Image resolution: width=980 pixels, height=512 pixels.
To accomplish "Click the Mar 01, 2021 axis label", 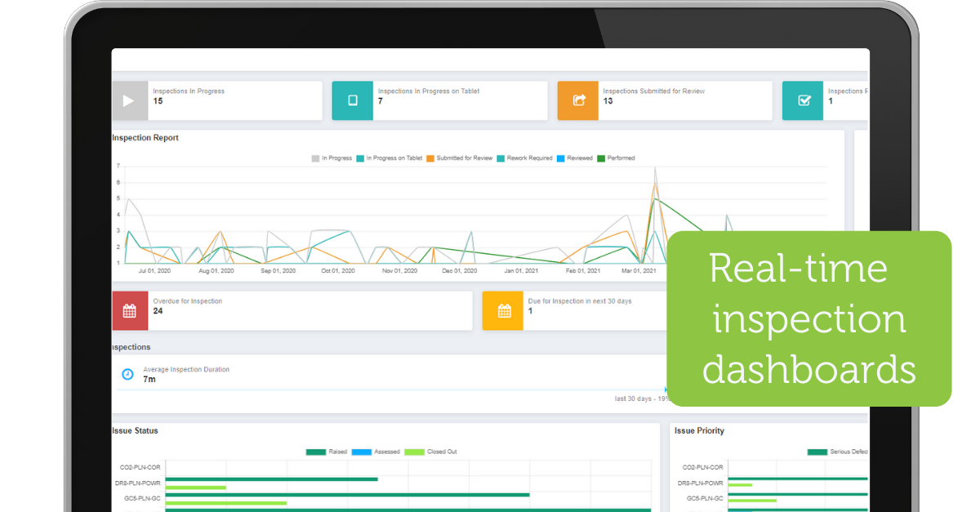I will coord(639,270).
